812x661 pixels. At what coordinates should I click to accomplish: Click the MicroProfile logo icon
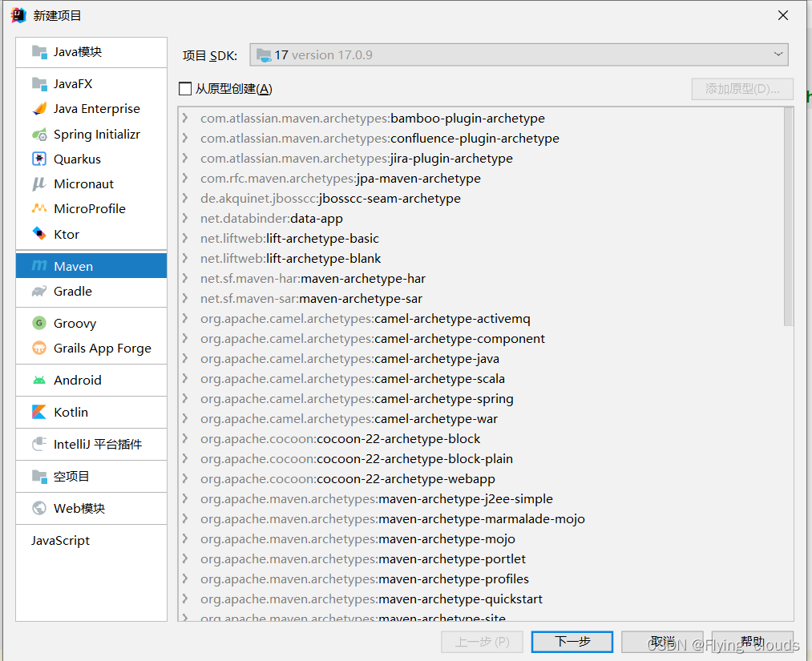pos(39,208)
